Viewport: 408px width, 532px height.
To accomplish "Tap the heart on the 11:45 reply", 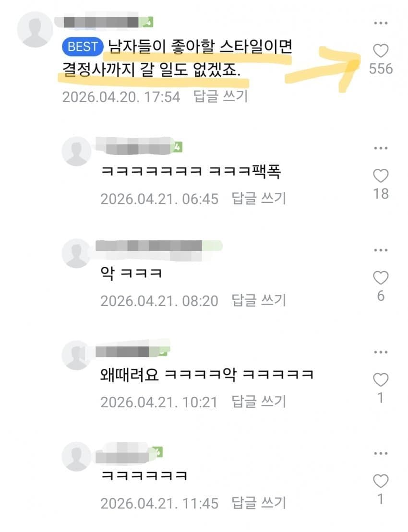I will (381, 481).
